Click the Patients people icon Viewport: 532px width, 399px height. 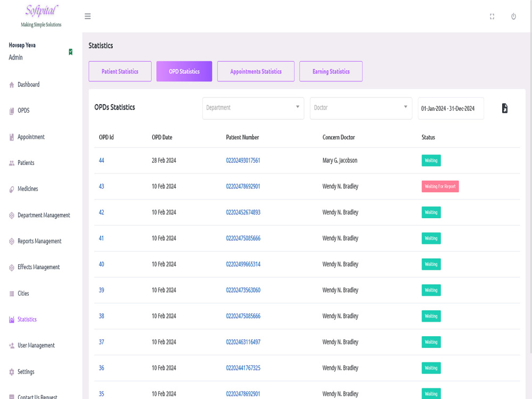12,163
